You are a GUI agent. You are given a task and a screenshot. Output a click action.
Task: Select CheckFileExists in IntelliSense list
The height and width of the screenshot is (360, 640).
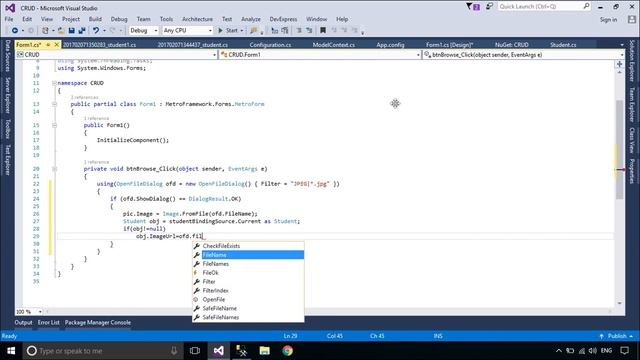pos(248,246)
